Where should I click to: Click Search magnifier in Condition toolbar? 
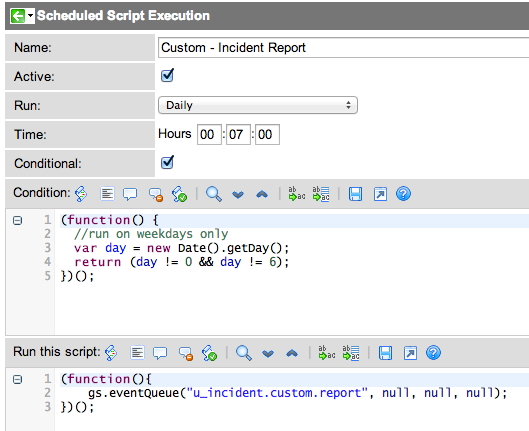214,194
